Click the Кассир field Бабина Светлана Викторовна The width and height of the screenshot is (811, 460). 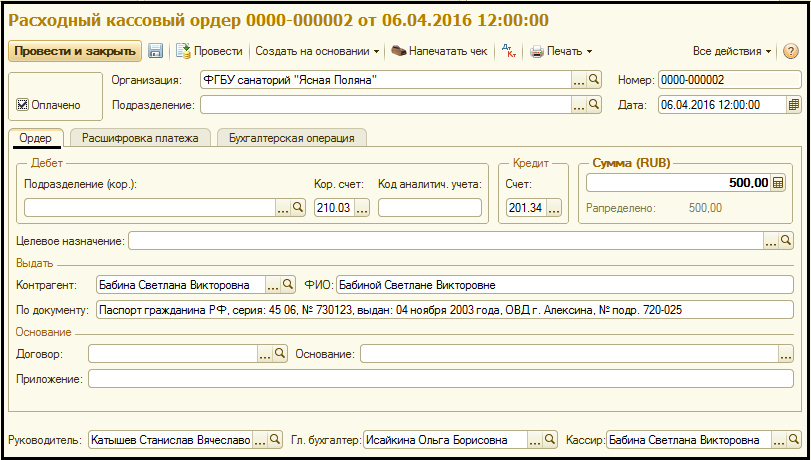click(689, 440)
